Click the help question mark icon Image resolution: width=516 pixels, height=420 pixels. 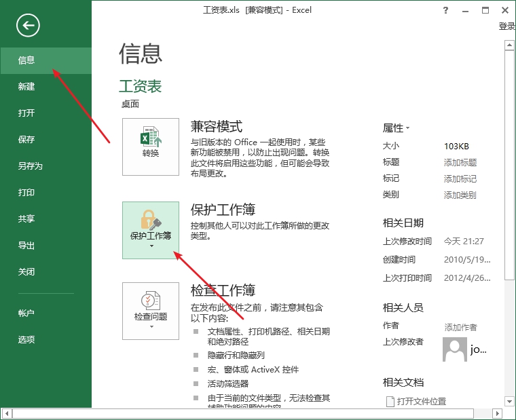pyautogui.click(x=445, y=10)
